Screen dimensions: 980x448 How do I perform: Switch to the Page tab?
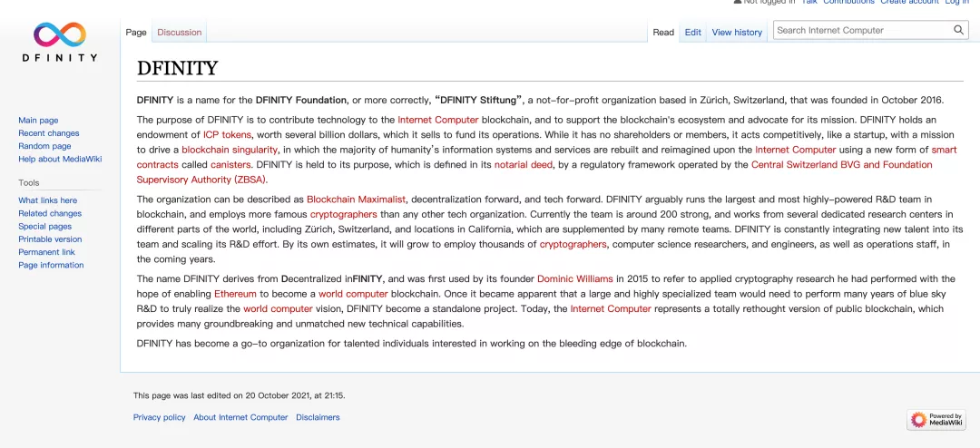[x=135, y=33]
